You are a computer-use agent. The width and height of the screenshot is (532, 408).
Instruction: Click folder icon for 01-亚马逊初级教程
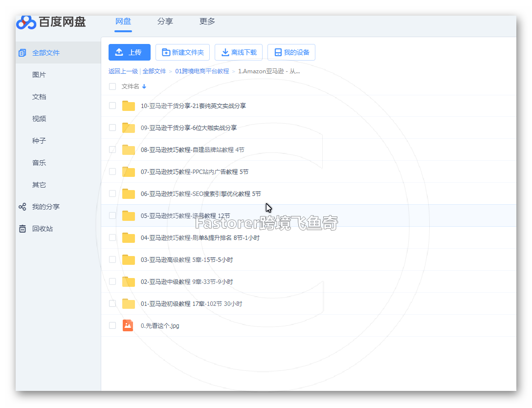coord(129,303)
